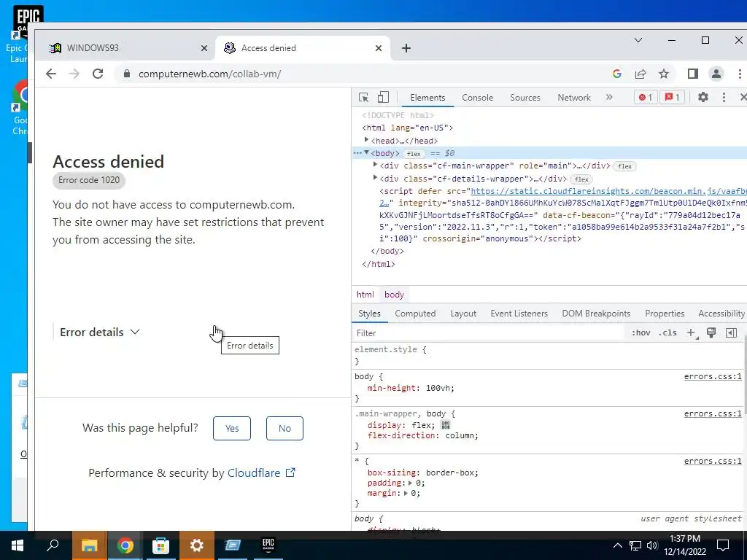Open File Explorer from the taskbar
This screenshot has height=560, width=747.
[89, 545]
